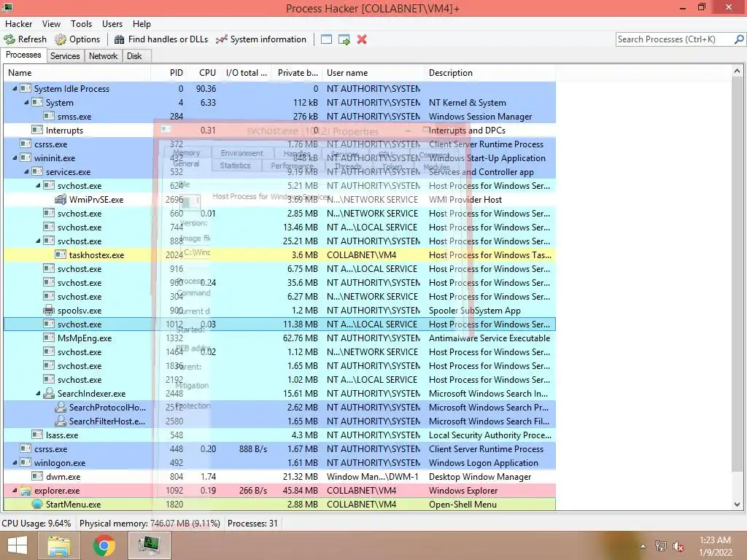
Task: Collapse explorer.exe tree node
Action: (x=15, y=491)
